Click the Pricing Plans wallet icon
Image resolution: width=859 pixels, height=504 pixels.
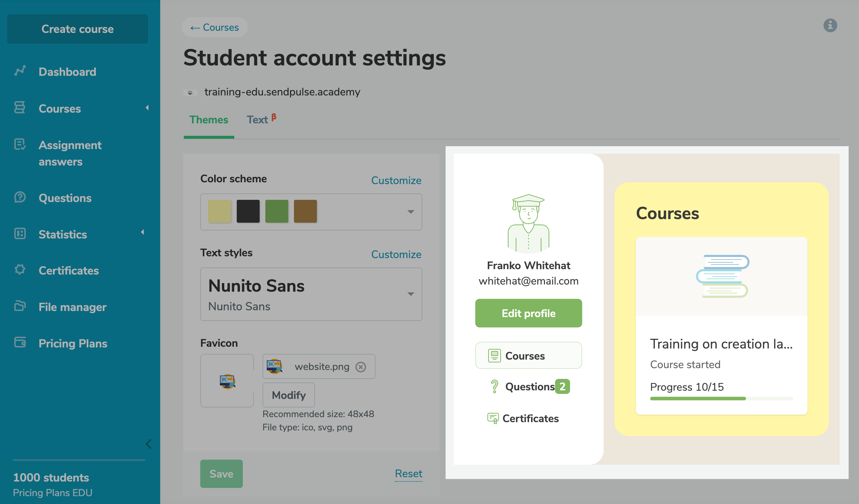point(20,342)
